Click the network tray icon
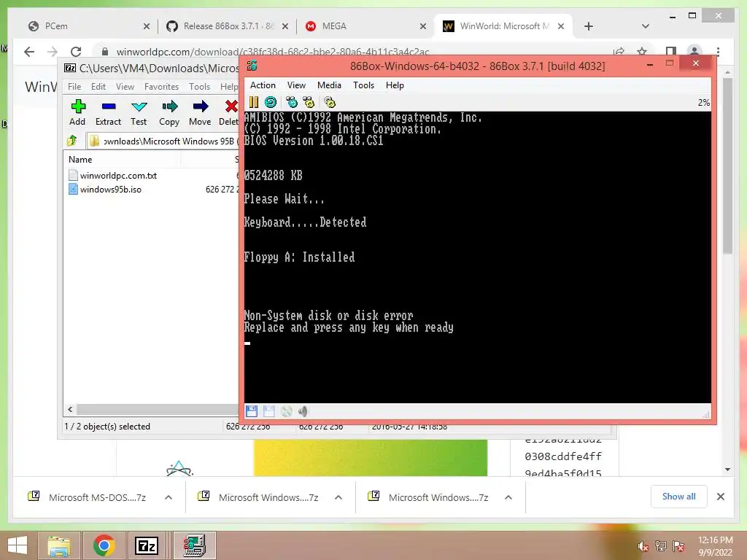747x560 pixels. (x=661, y=546)
